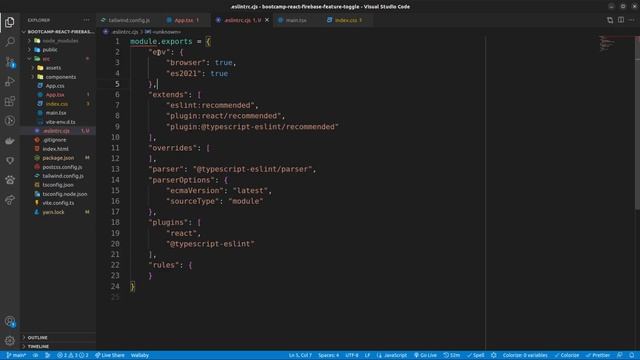Screen dimensions: 640x360
Task: Change the LF end of line sequence
Action: 367,355
